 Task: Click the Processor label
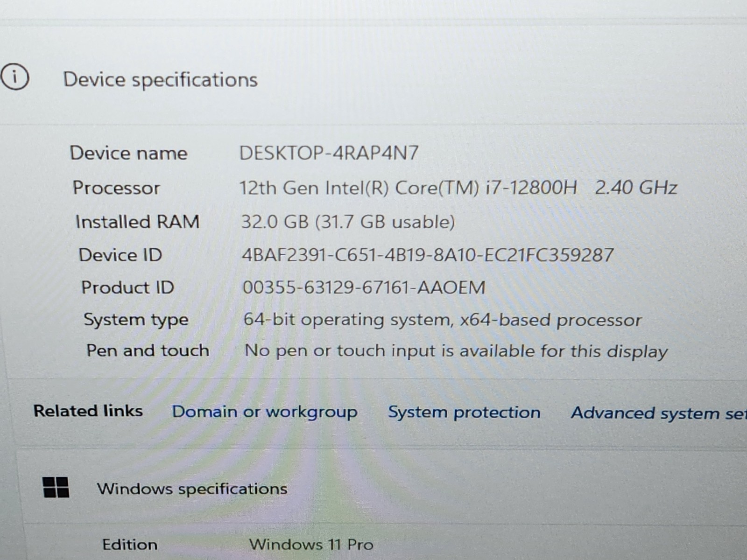click(x=116, y=188)
